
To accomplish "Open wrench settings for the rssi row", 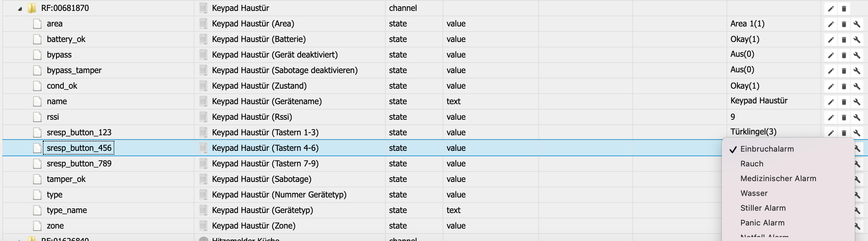I will (857, 117).
